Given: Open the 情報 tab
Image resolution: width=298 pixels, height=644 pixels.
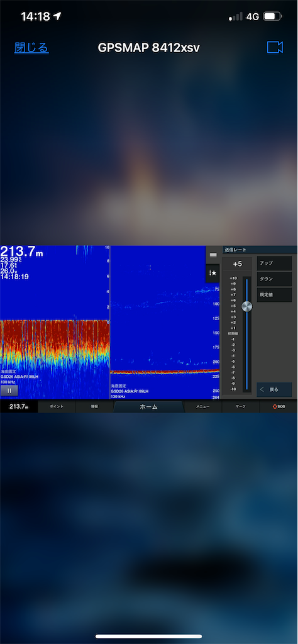Looking at the screenshot, I should tap(94, 407).
